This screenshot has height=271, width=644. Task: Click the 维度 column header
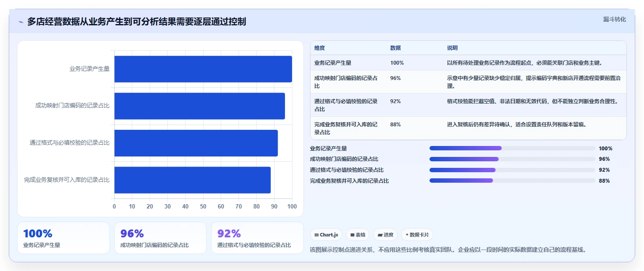(320, 48)
